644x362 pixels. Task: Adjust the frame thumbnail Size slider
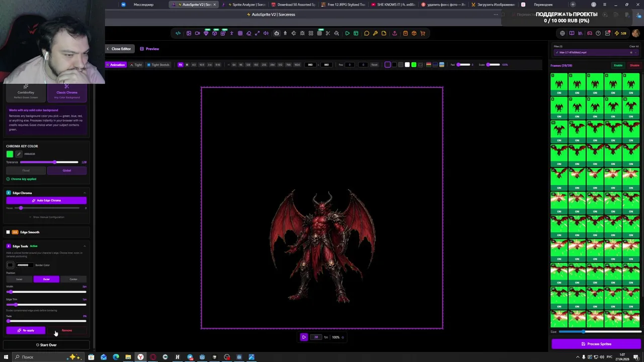600,331
